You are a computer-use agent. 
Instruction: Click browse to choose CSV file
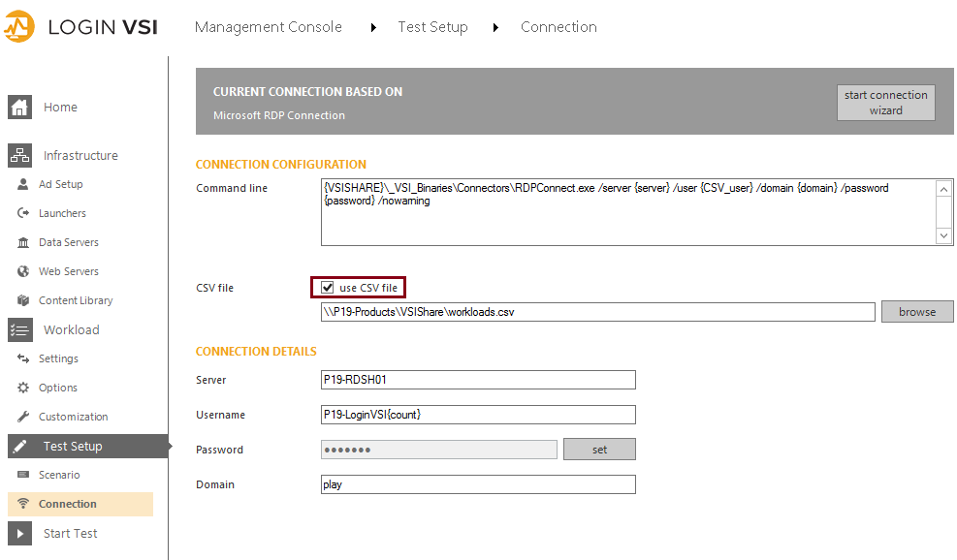click(916, 312)
